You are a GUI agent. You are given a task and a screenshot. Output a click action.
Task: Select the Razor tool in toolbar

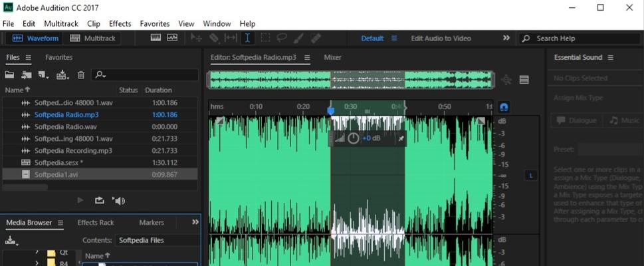(x=213, y=38)
